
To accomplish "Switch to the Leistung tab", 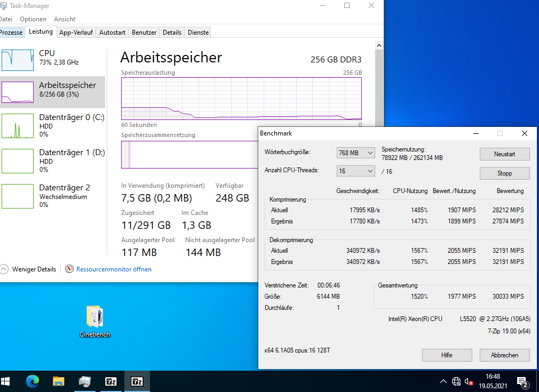I will point(41,31).
